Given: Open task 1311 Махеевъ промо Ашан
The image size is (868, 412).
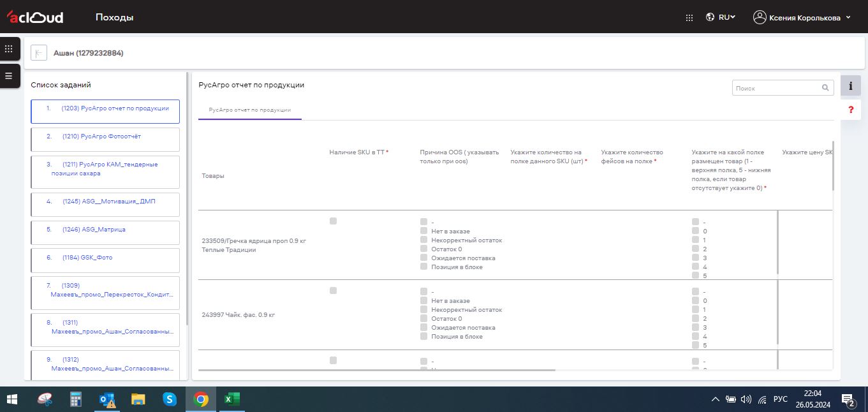Looking at the screenshot, I should tap(105, 330).
